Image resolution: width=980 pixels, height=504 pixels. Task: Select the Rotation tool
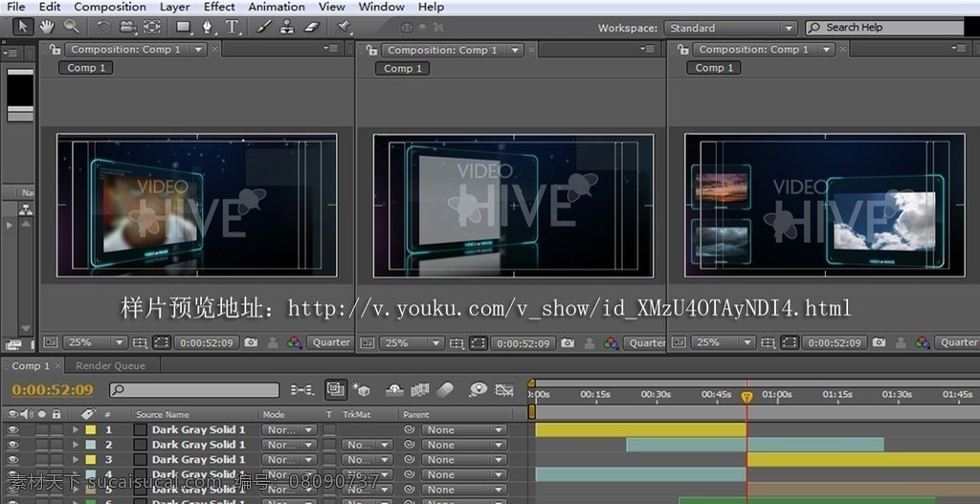[x=103, y=27]
